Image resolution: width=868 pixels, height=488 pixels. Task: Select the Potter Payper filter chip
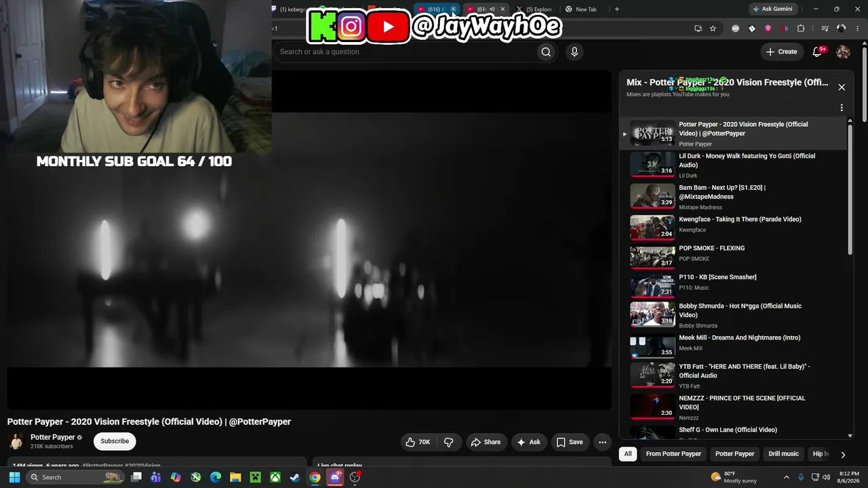click(734, 454)
